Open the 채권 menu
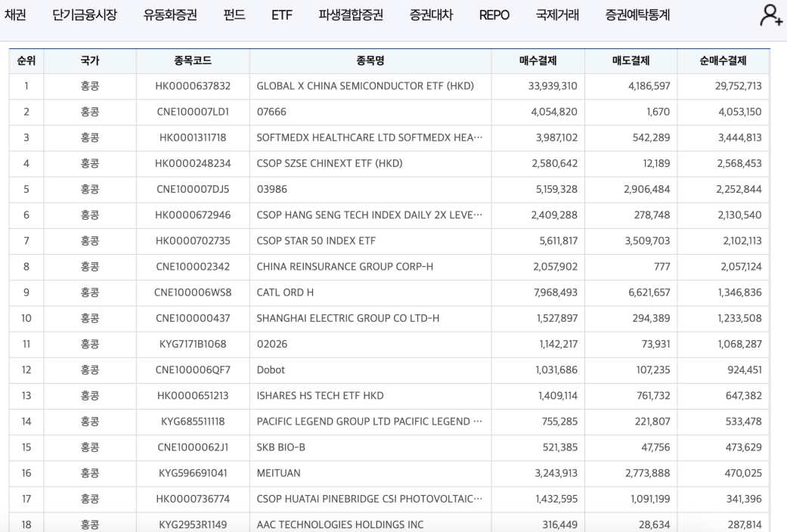Screen dimensions: 787x532 click(15, 15)
